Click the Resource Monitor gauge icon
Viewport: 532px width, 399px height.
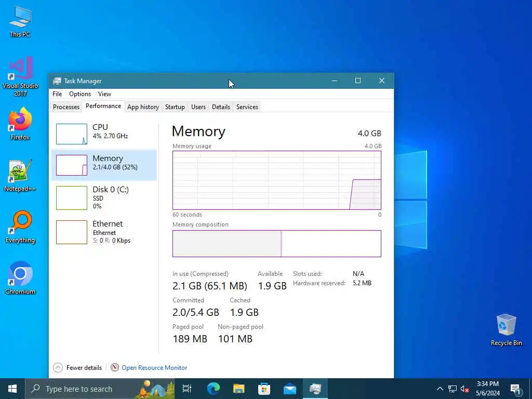click(115, 367)
